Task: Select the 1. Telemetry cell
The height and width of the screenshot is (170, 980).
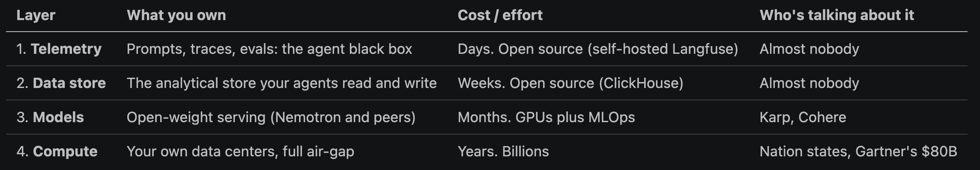Action: pyautogui.click(x=59, y=49)
